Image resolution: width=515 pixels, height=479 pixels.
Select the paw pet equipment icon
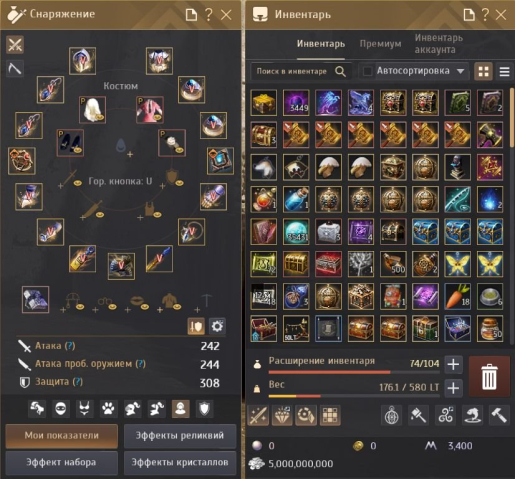click(108, 409)
